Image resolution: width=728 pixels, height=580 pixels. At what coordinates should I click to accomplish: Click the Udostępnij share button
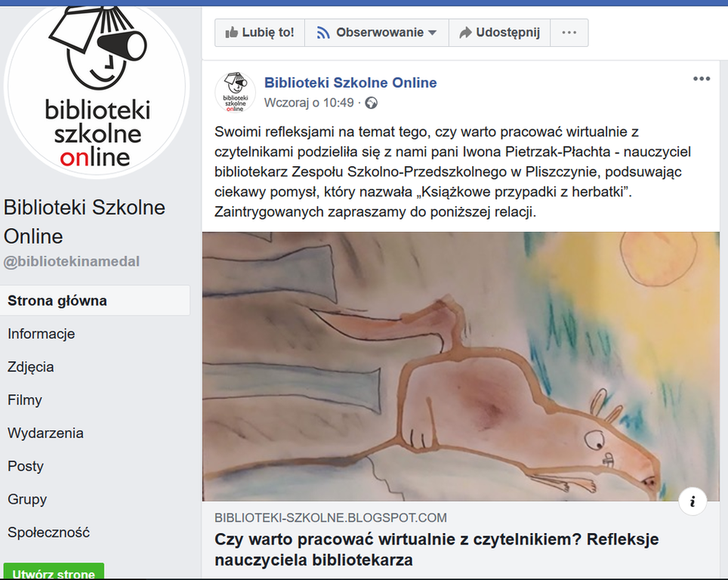coord(500,32)
